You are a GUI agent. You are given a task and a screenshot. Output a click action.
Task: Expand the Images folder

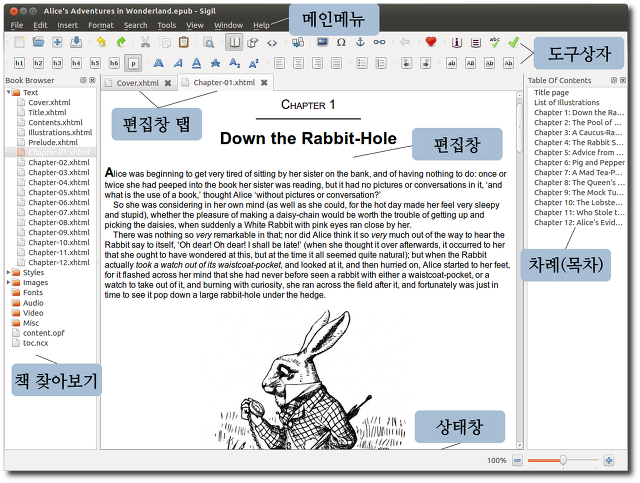[8, 282]
